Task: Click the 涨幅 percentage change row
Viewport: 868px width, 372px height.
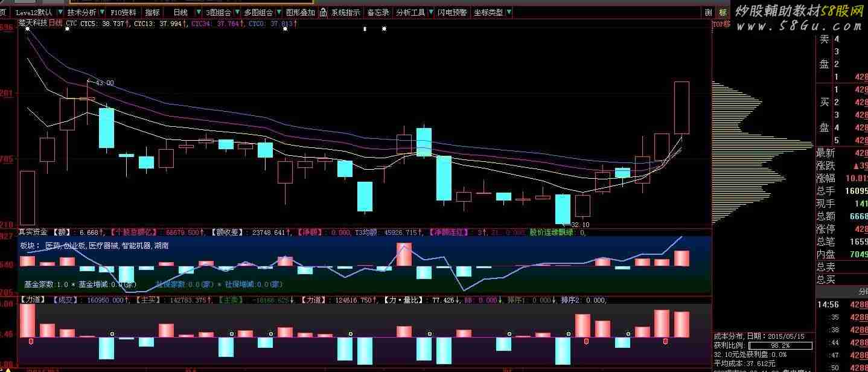Action: pyautogui.click(x=842, y=178)
